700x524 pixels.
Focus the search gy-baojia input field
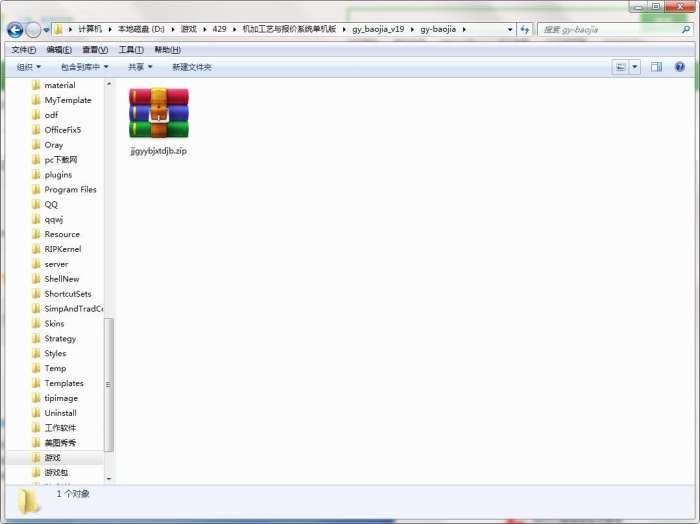(x=610, y=29)
